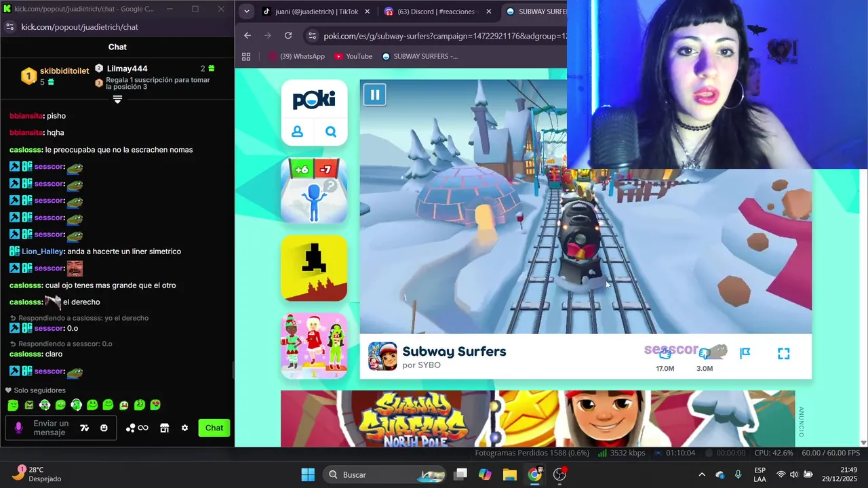Open the Poki user profile icon
This screenshot has height=488, width=868.
click(x=297, y=131)
